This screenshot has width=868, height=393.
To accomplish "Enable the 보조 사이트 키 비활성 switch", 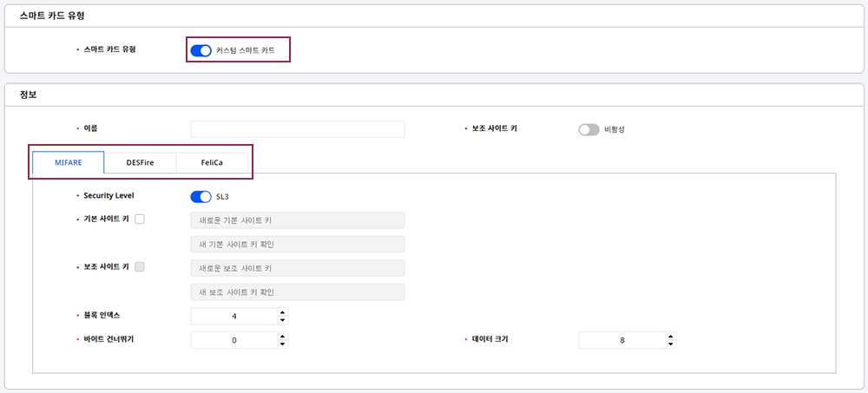I will click(x=589, y=129).
